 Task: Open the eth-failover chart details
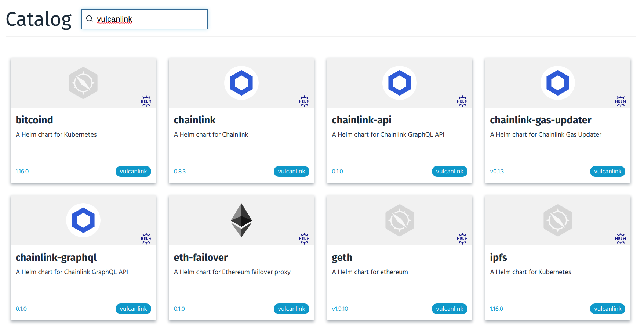tap(201, 257)
